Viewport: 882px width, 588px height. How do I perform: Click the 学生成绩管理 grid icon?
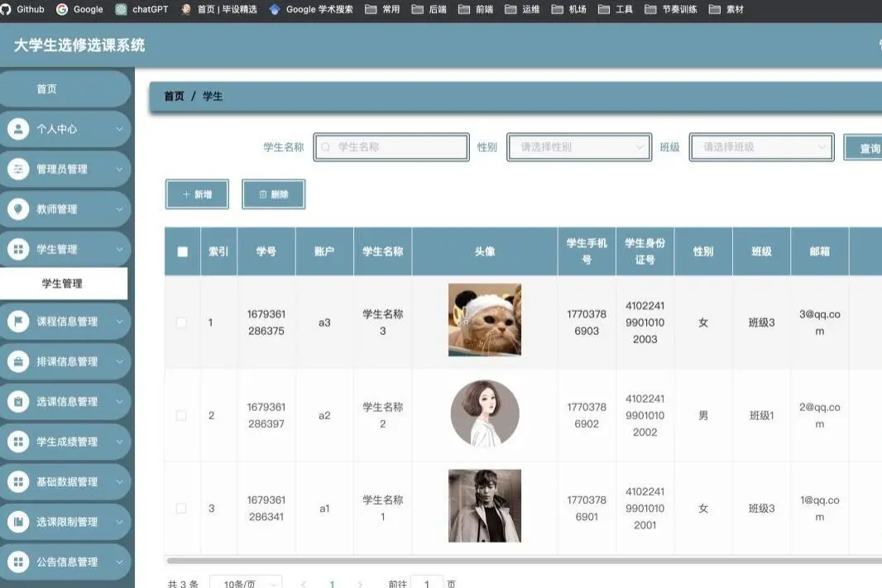[x=18, y=442]
